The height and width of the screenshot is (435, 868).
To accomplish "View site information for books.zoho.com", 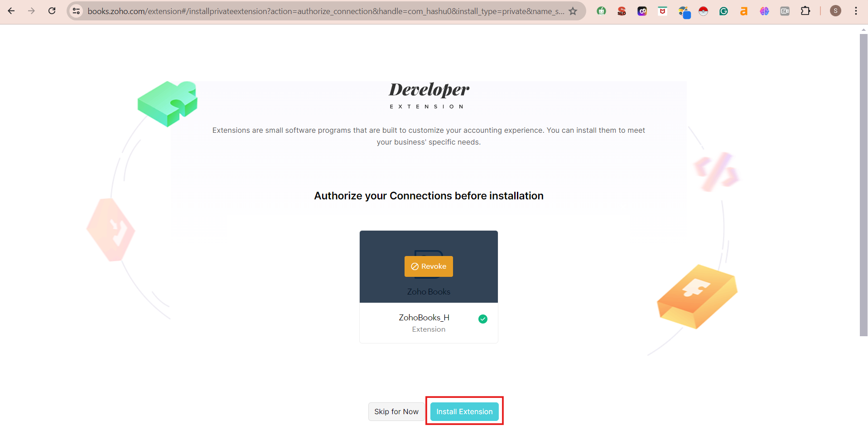I will click(77, 11).
